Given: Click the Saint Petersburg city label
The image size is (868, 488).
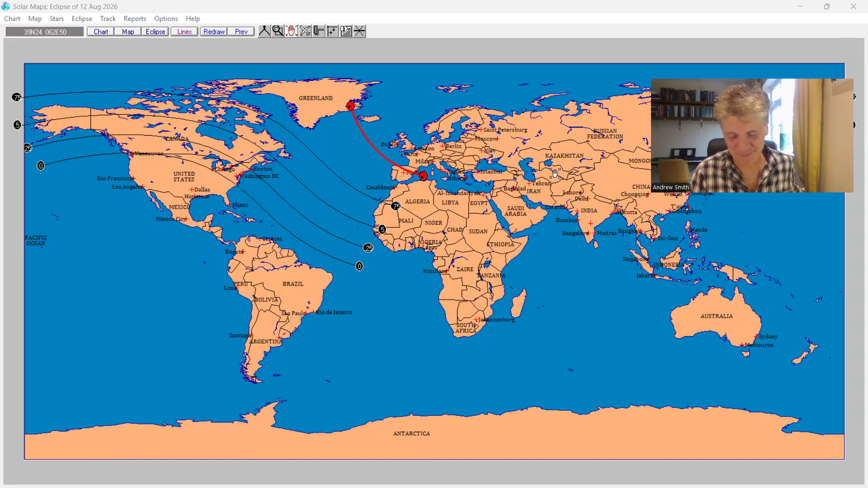Looking at the screenshot, I should (505, 130).
